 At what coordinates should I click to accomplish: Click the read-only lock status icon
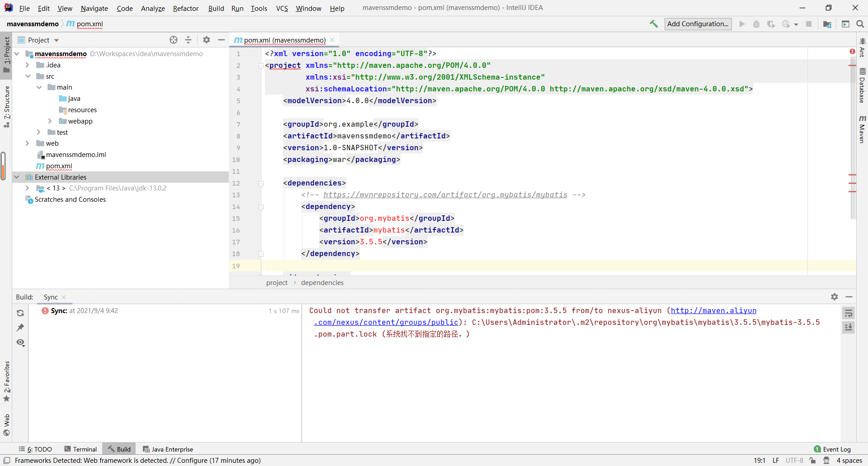tap(813, 461)
